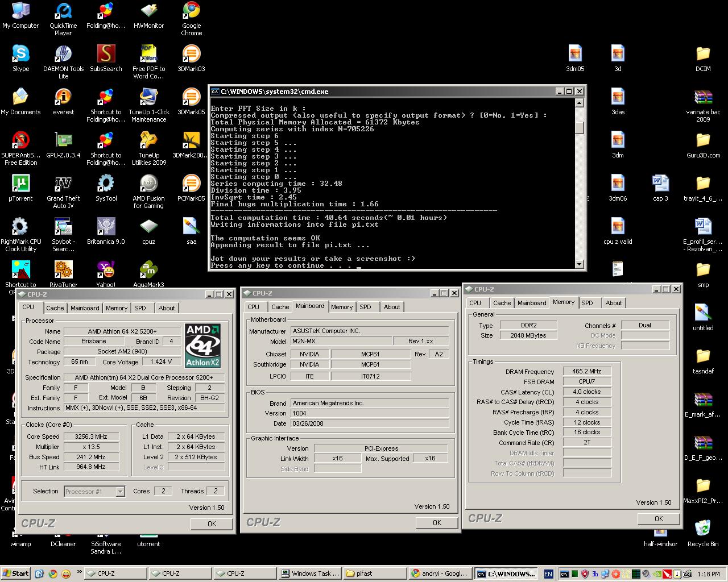
Task: Open the cpuz desktop icon
Action: [148, 231]
